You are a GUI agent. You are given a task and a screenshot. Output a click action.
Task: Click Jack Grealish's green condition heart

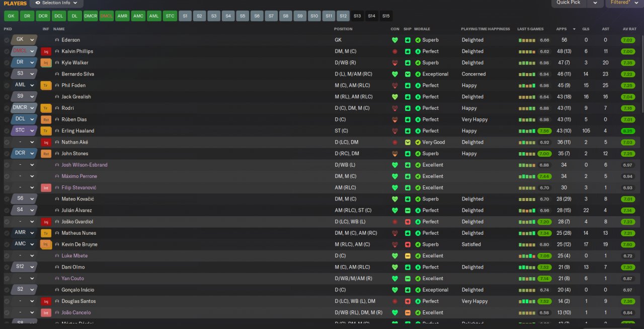pyautogui.click(x=395, y=97)
